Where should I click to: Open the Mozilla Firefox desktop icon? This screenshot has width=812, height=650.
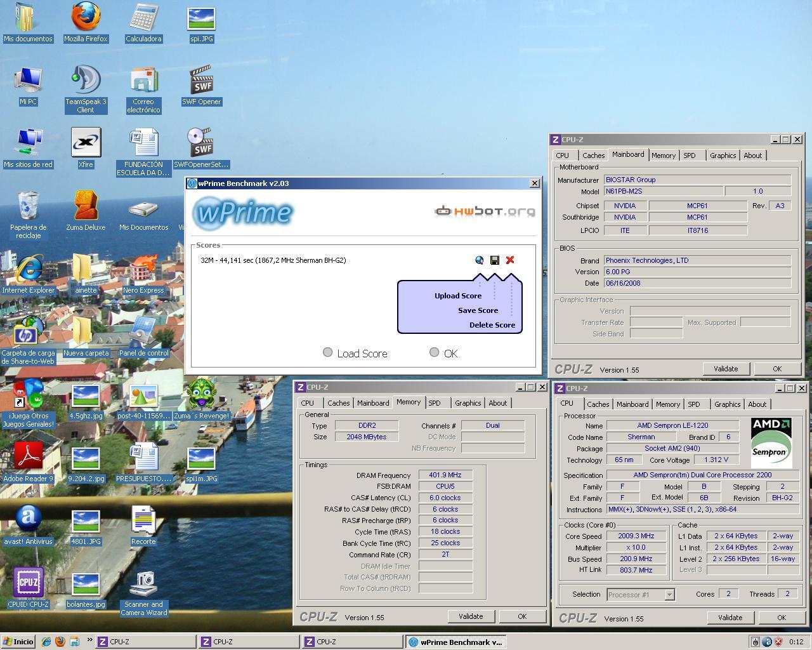click(x=86, y=22)
